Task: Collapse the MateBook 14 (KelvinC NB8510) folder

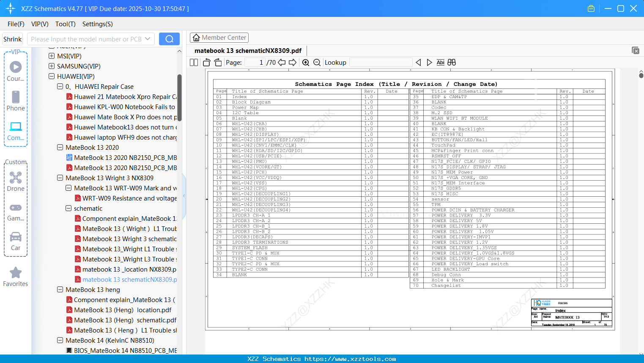Action: pos(60,341)
